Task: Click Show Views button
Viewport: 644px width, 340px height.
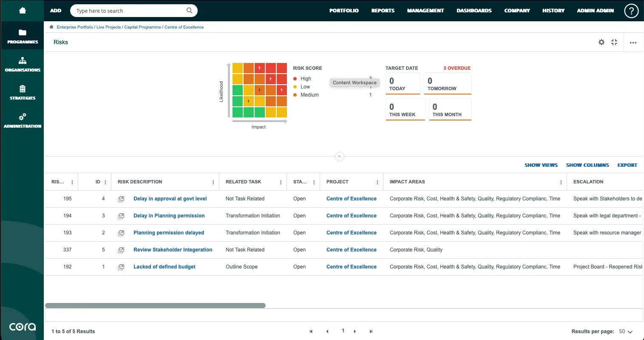Action: pos(541,165)
